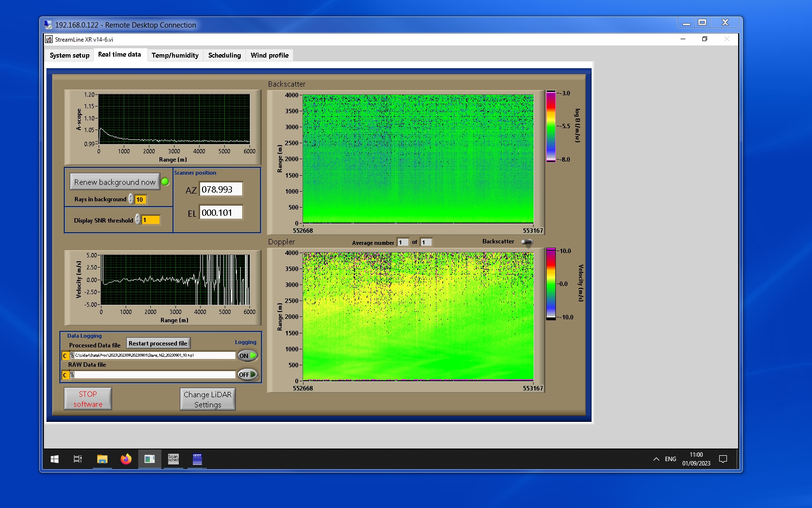Click the backscatter log B color scale
Screen dimensions: 812x508
(x=551, y=126)
